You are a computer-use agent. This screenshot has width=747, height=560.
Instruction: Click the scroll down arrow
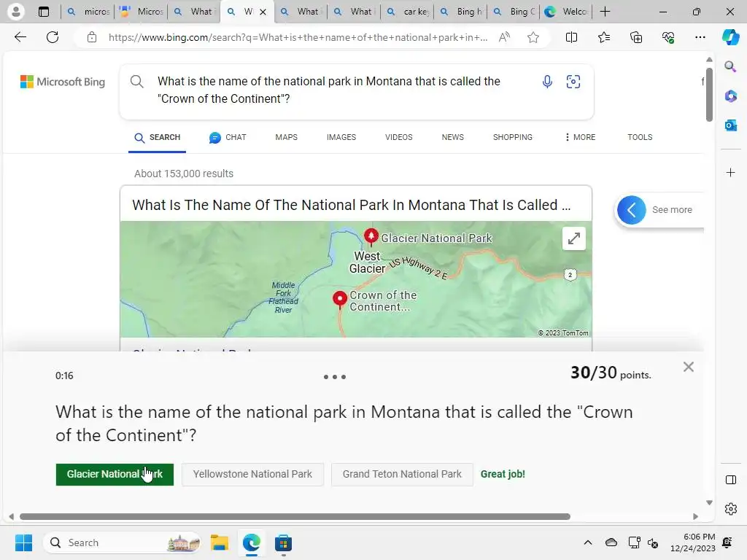[x=709, y=502]
